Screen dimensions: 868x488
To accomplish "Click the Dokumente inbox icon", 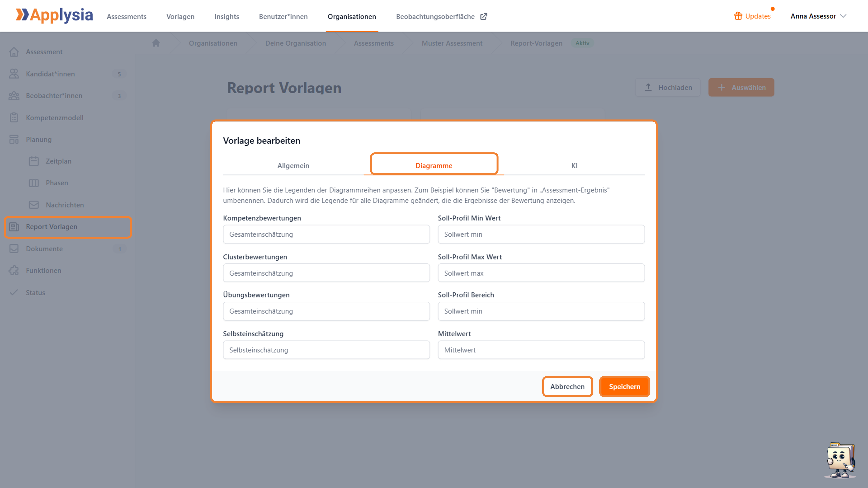I will tap(14, 249).
